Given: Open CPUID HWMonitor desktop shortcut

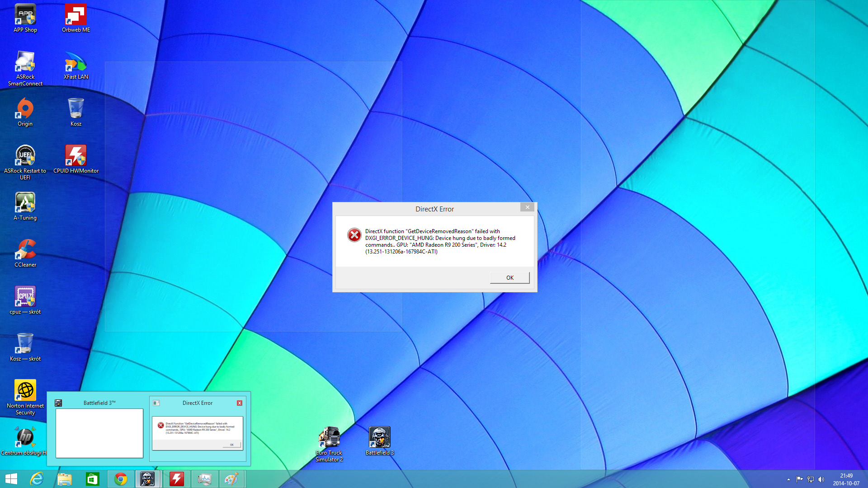Looking at the screenshot, I should coord(76,160).
